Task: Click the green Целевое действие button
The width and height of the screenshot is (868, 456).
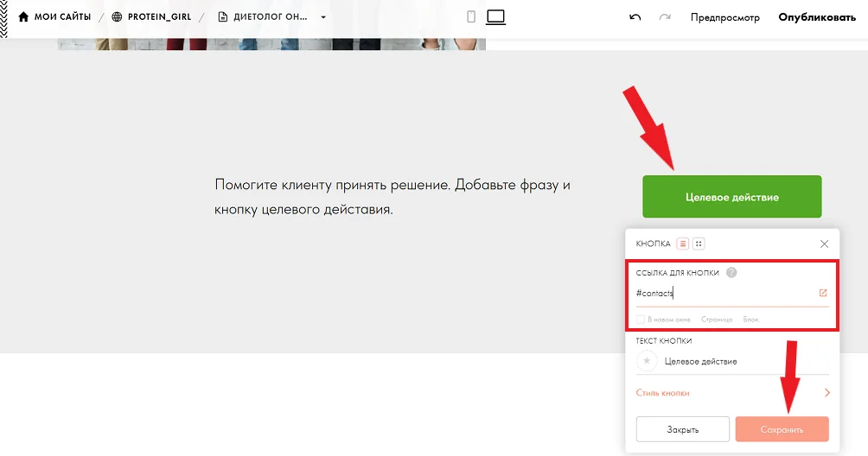Action: pyautogui.click(x=731, y=197)
